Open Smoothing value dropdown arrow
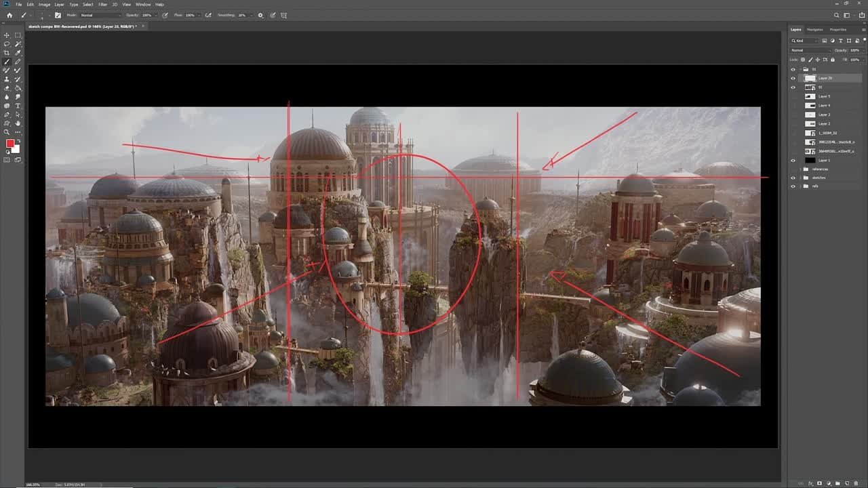This screenshot has width=868, height=488. (x=251, y=15)
